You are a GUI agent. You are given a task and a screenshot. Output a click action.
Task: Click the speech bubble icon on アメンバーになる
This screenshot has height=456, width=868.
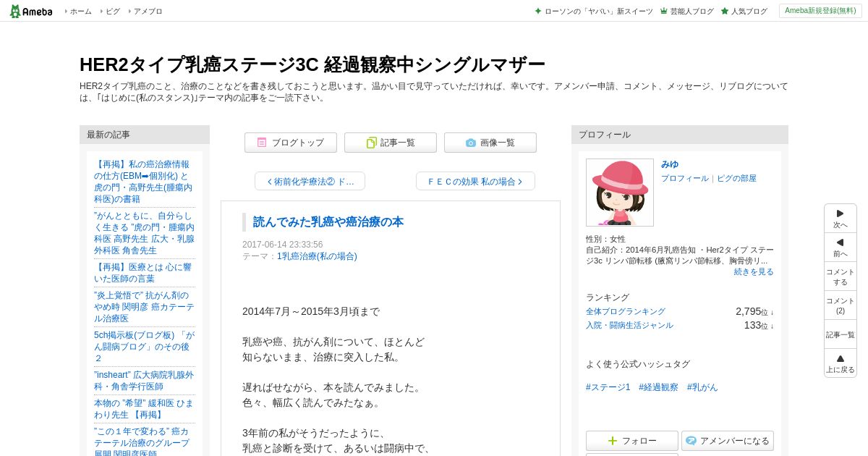[x=691, y=441]
